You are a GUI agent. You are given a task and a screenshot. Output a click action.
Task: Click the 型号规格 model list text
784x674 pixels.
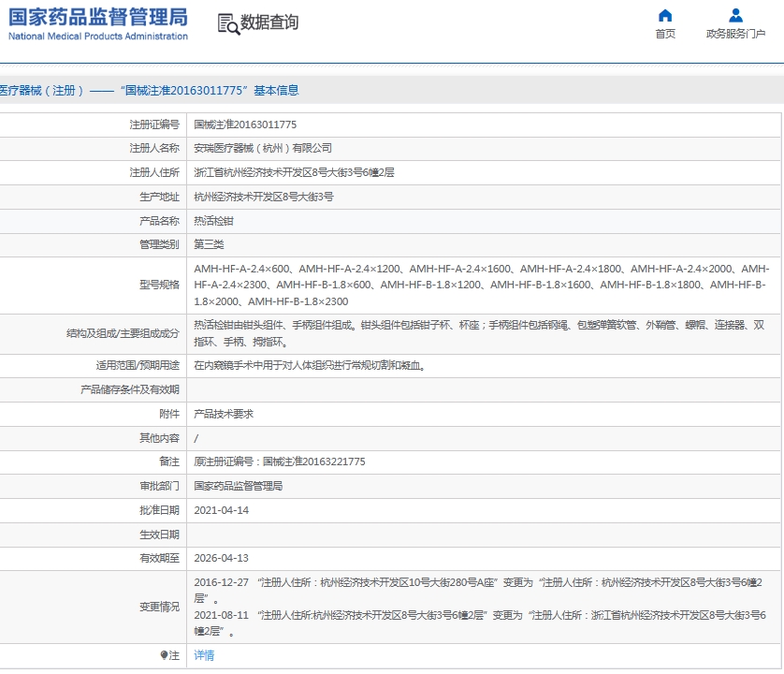pyautogui.click(x=482, y=286)
